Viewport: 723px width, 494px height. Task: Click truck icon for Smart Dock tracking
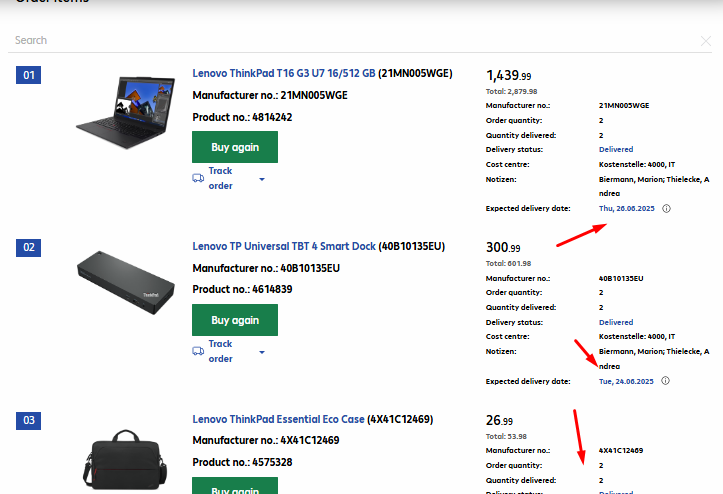198,351
